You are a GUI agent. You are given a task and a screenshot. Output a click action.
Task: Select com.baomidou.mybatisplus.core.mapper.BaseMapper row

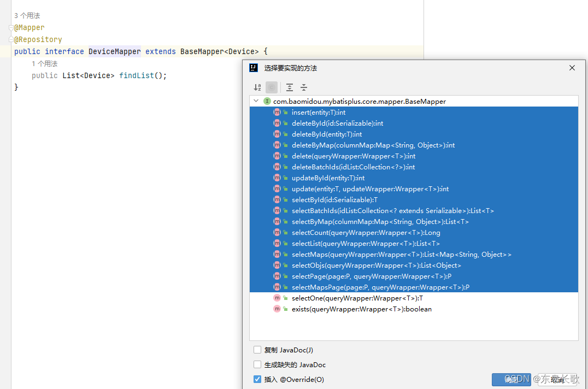[414, 101]
